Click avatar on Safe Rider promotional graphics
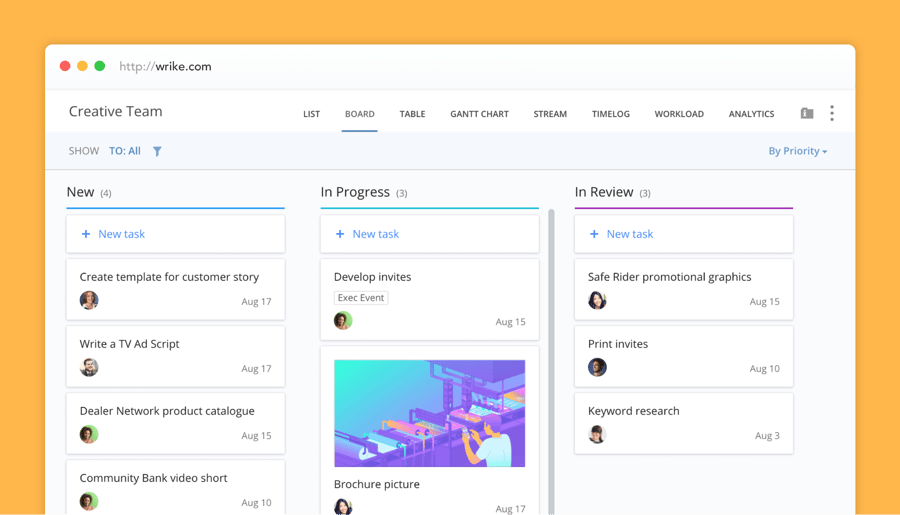This screenshot has width=900, height=515. pyautogui.click(x=597, y=301)
